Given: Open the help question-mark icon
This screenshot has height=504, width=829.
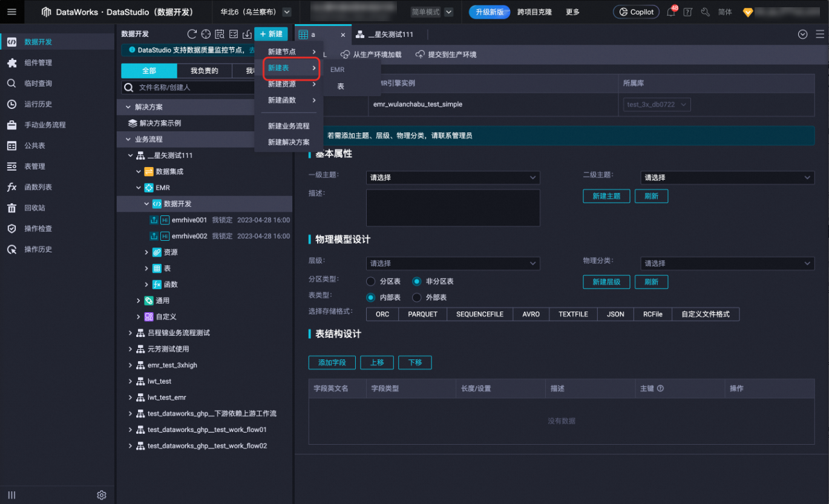Looking at the screenshot, I should (x=687, y=12).
